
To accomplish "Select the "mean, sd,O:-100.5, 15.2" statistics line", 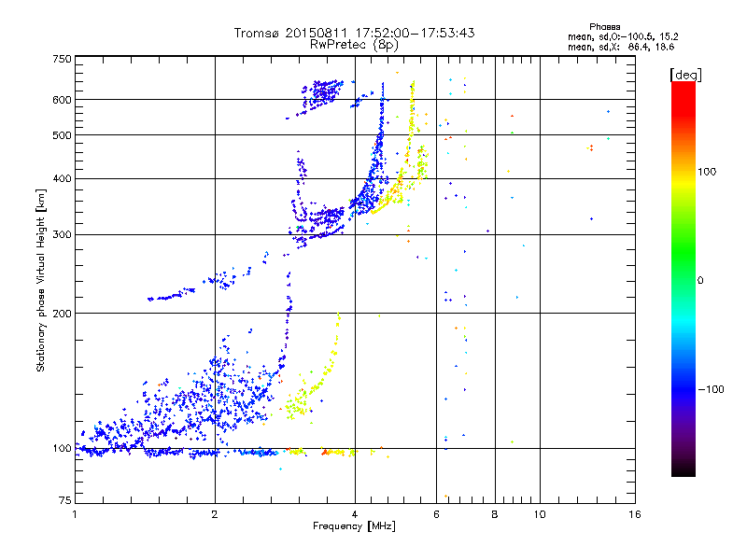I will [x=623, y=36].
